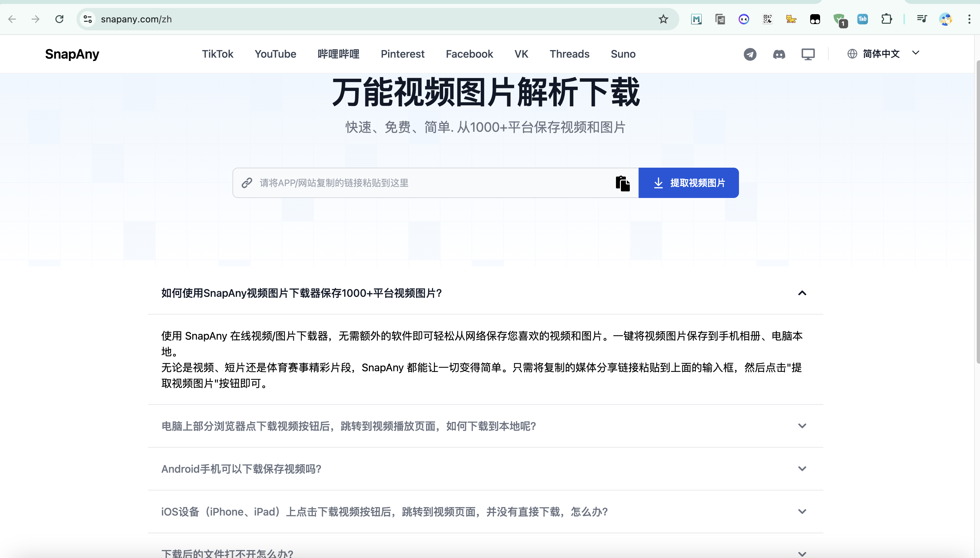980x558 pixels.
Task: Open the browser Extensions puzzle icon
Action: click(x=886, y=19)
